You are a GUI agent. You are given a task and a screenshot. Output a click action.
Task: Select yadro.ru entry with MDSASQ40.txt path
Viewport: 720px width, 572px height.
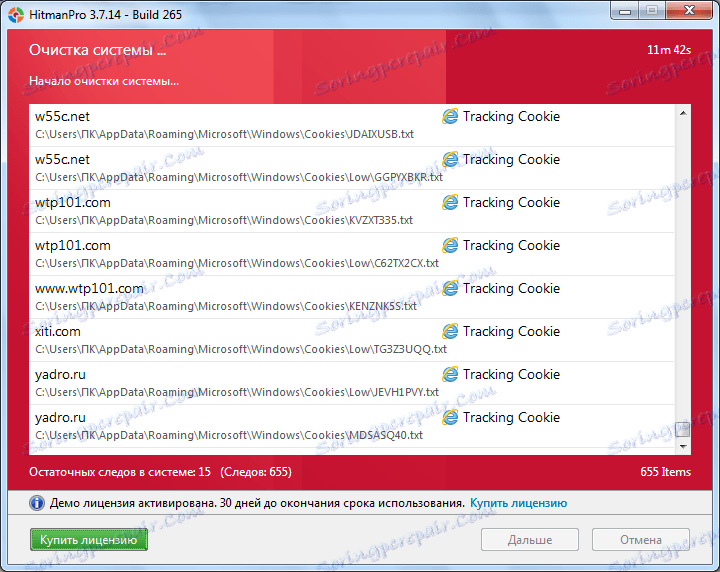point(352,426)
